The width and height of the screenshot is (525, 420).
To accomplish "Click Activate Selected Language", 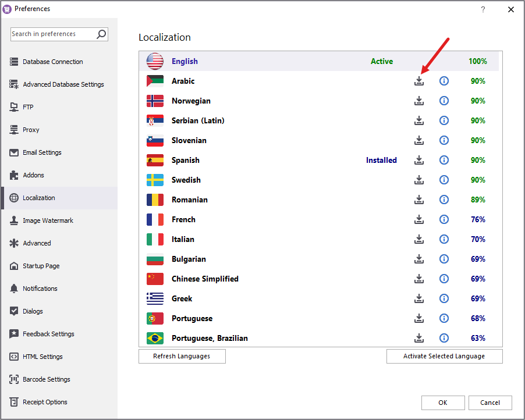I will tap(444, 357).
